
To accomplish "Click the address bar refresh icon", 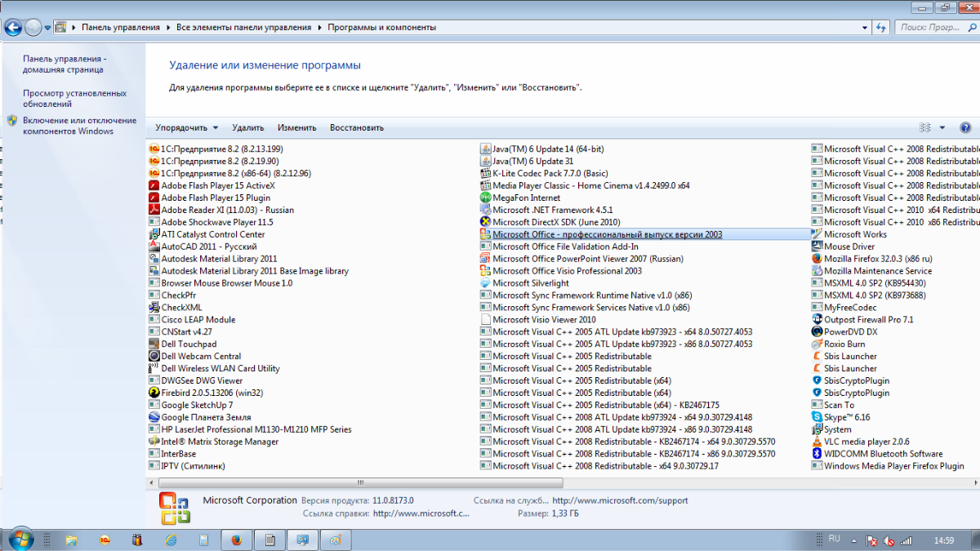I will pyautogui.click(x=881, y=27).
